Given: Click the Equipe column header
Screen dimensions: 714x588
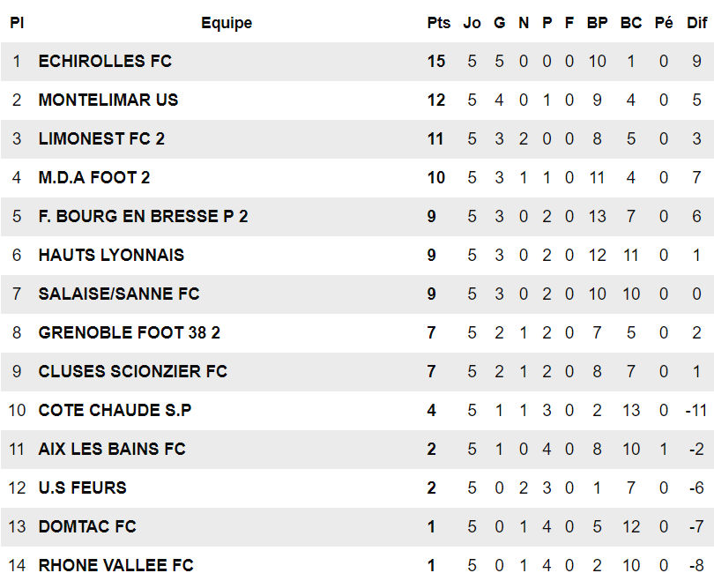Looking at the screenshot, I should pos(227,24).
